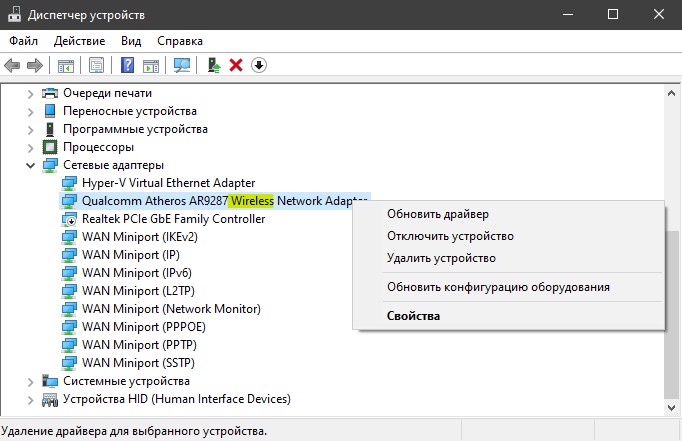This screenshot has width=682, height=441.
Task: Click the WAN Miniport (SSTP) adapter icon
Action: [69, 363]
